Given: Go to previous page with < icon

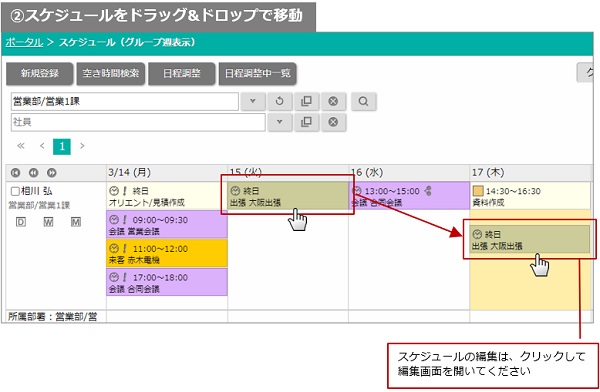Looking at the screenshot, I should coord(42,146).
